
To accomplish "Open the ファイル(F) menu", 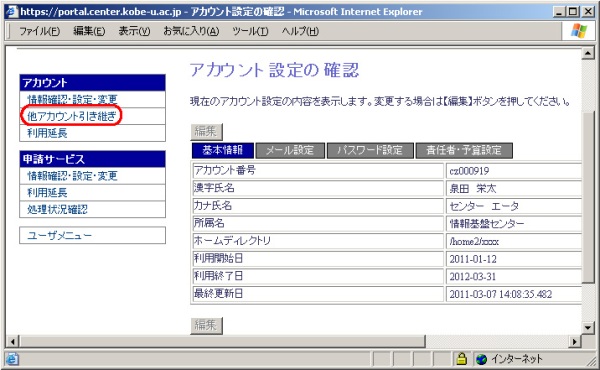I will point(39,31).
